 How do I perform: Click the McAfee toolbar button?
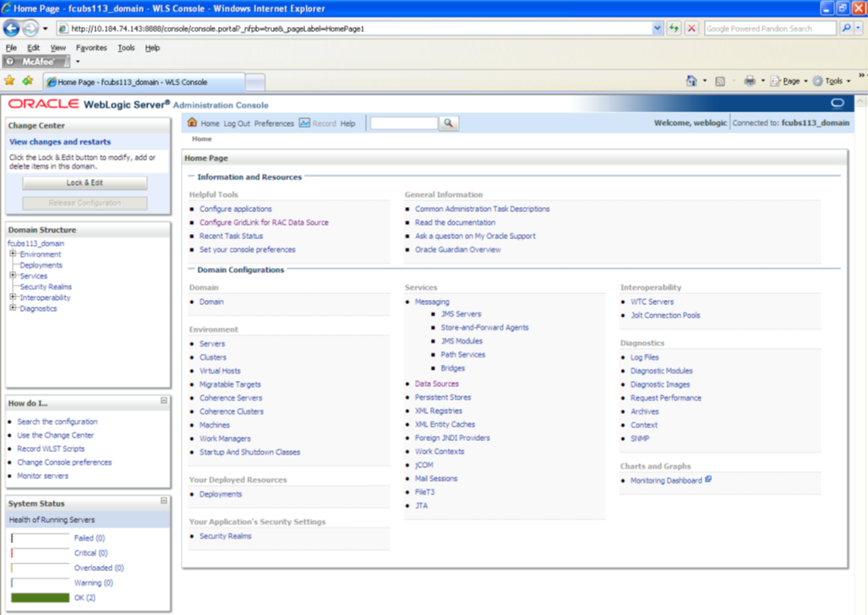pyautogui.click(x=36, y=62)
